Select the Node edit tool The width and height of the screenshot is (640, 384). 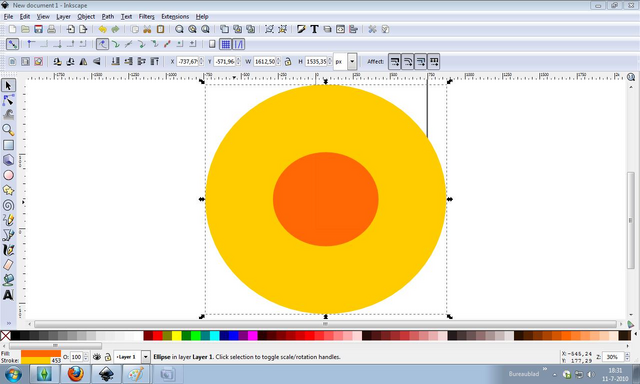pyautogui.click(x=9, y=100)
